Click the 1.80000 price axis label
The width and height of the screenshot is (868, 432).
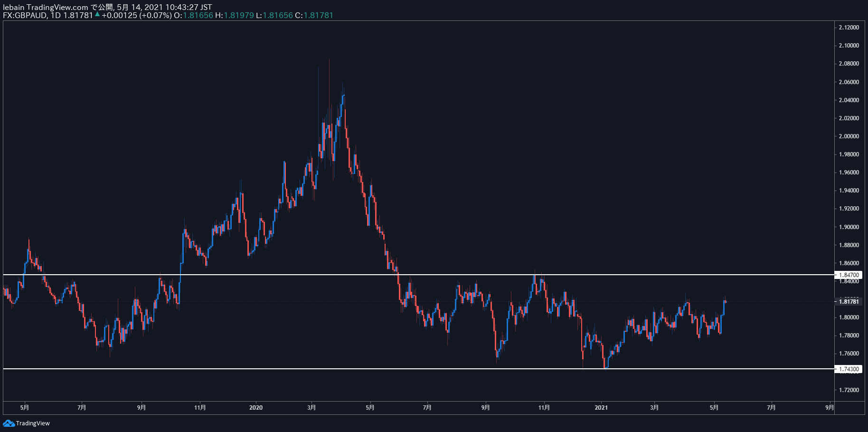[849, 317]
